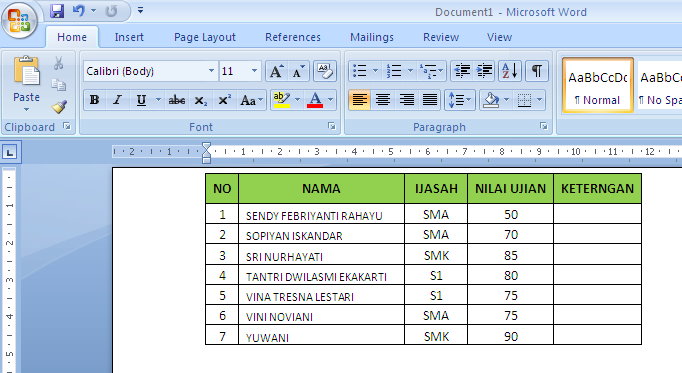Click the Redo icon in Quick Access
The height and width of the screenshot is (373, 682).
point(112,11)
